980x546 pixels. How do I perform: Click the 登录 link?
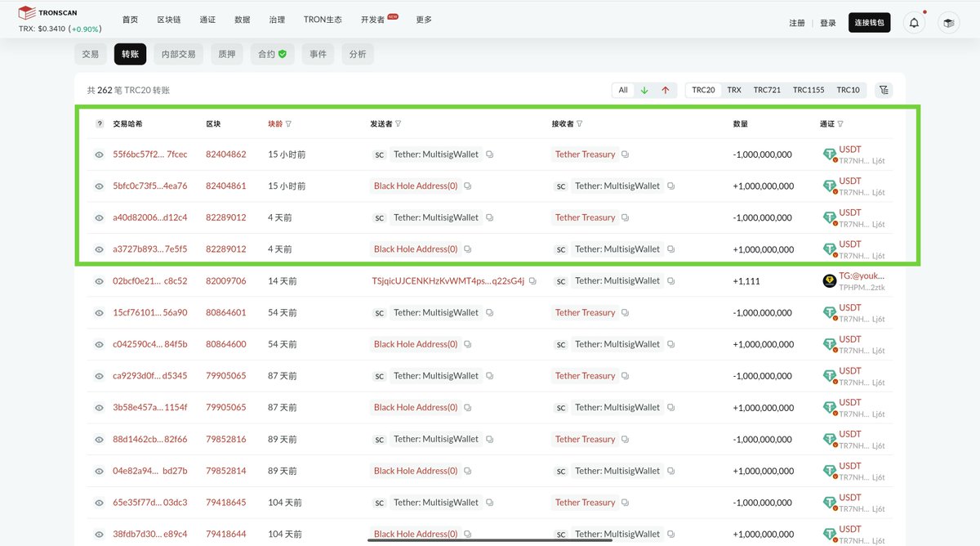click(x=828, y=23)
